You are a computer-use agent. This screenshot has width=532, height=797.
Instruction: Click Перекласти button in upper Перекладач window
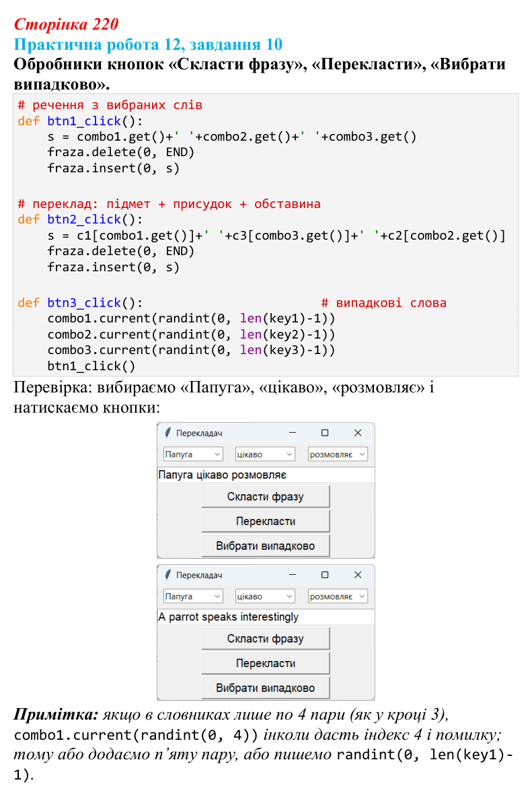tap(266, 521)
